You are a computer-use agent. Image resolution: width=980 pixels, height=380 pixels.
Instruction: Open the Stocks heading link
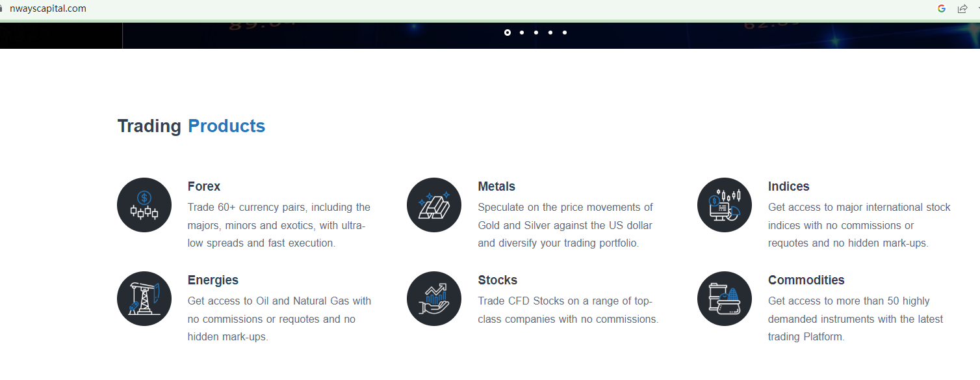point(497,280)
